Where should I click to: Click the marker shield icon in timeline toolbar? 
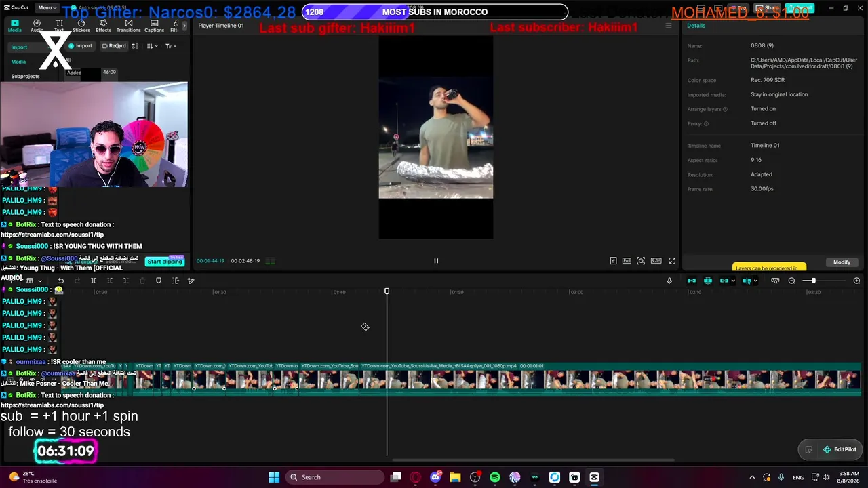pos(159,281)
